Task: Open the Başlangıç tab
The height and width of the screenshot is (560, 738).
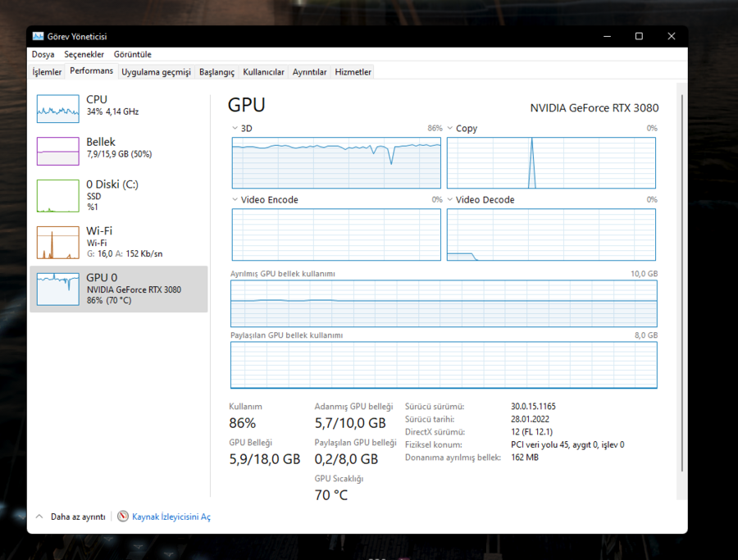Action: pyautogui.click(x=216, y=72)
